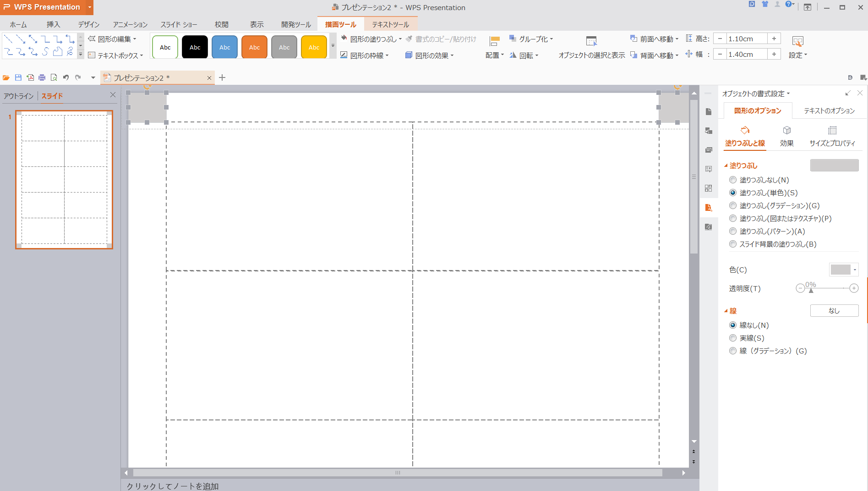Screen dimensions: 868x491
Task: Open the サイズとプロパティ section
Action: coord(832,137)
